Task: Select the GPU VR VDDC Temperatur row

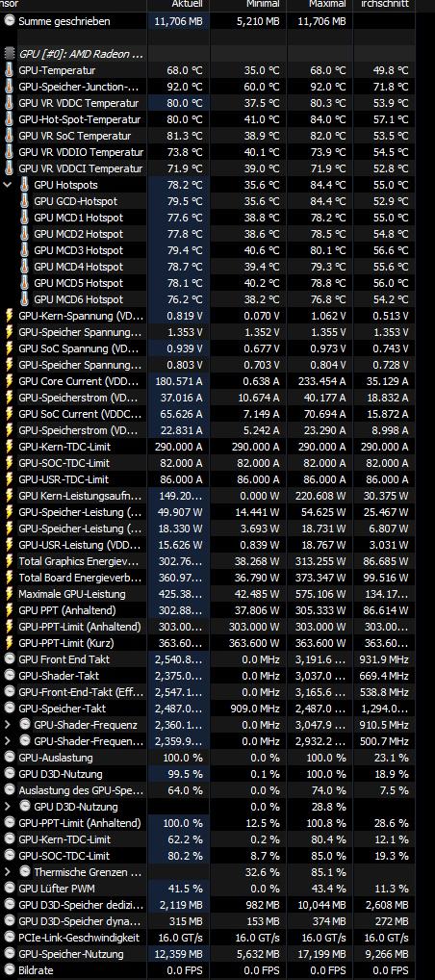Action: coord(208,103)
